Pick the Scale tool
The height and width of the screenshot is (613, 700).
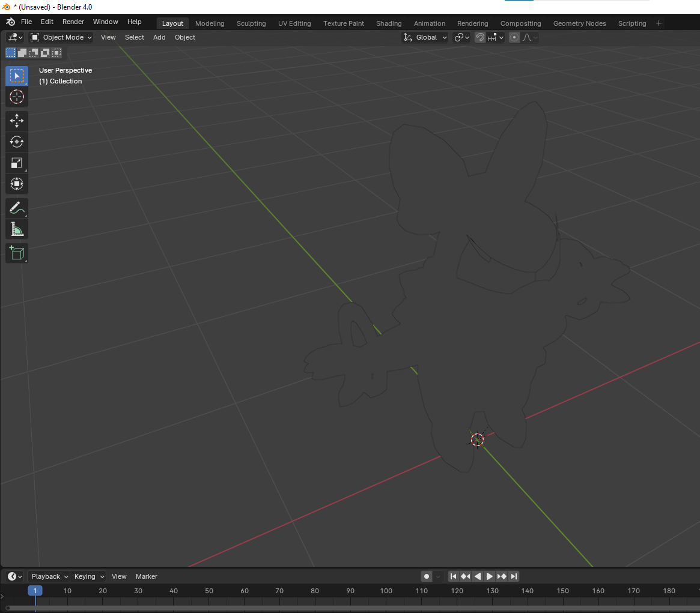click(17, 163)
